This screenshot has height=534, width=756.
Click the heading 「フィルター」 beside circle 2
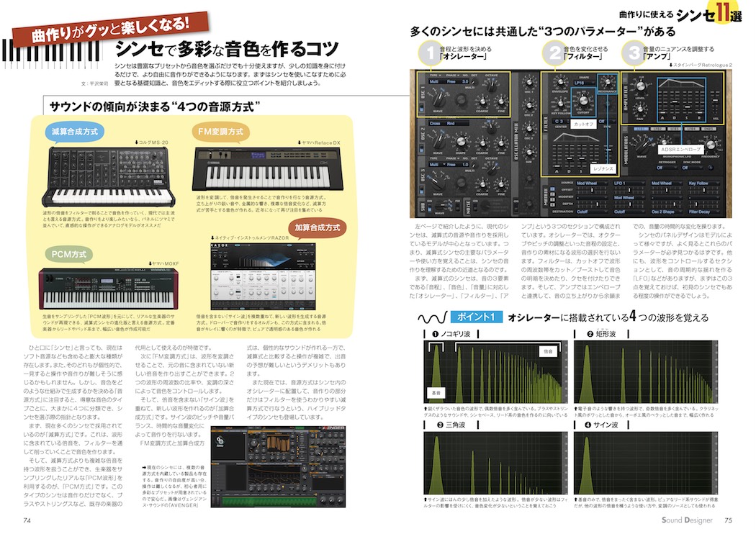coord(584,57)
